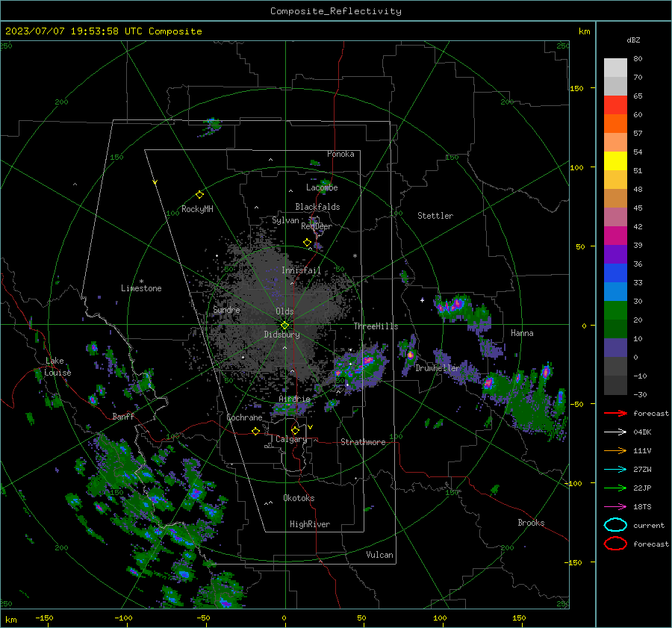Click the dBZ legend heading
672x628 pixels.
click(x=633, y=40)
